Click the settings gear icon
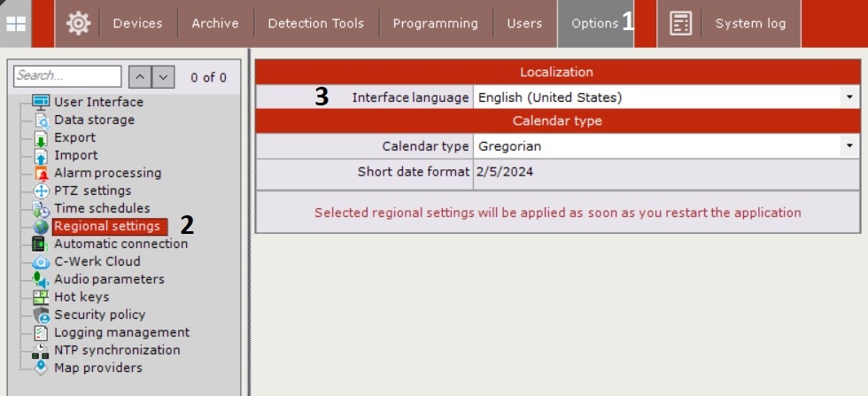Screen dimensions: 868x396 click(x=78, y=24)
